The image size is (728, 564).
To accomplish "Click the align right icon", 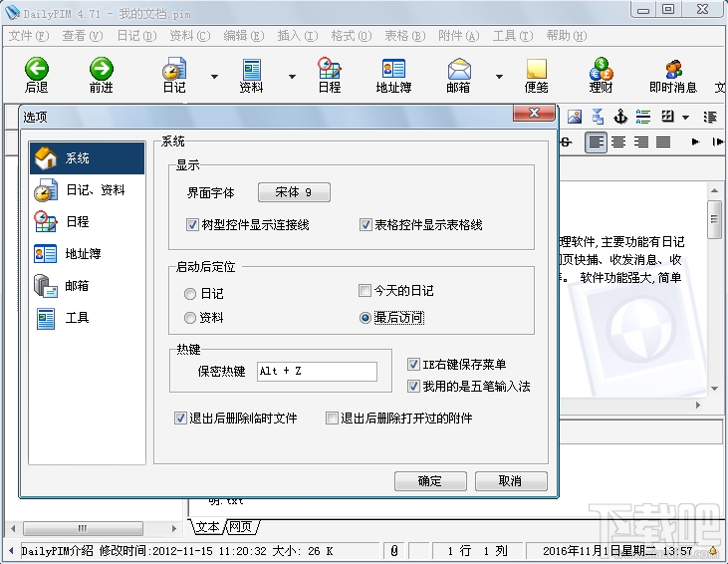I will (640, 141).
